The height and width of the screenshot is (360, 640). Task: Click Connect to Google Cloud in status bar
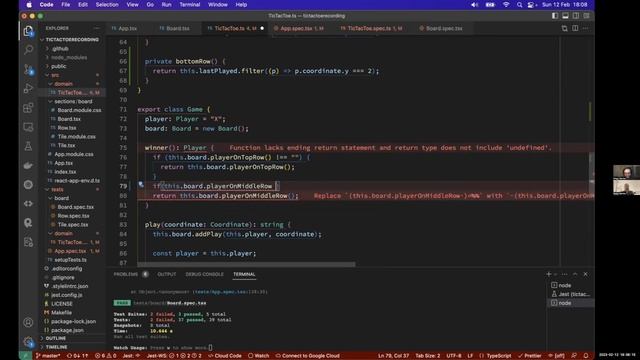click(307, 356)
